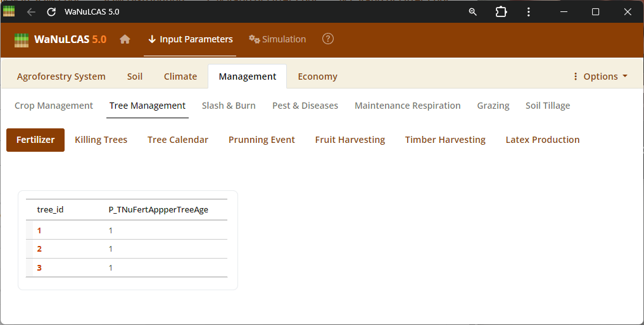Click the home icon in header
Viewport: 644px width, 325px height.
[125, 39]
